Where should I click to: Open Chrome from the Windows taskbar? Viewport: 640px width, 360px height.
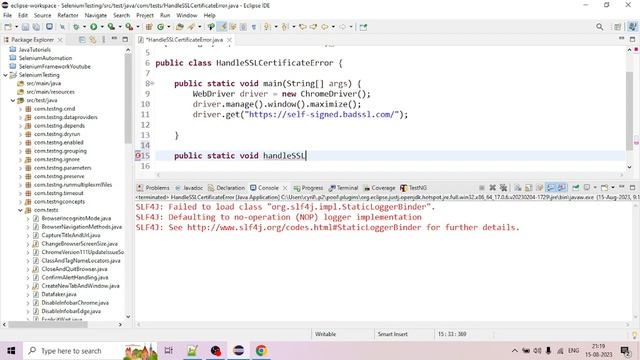(x=261, y=351)
